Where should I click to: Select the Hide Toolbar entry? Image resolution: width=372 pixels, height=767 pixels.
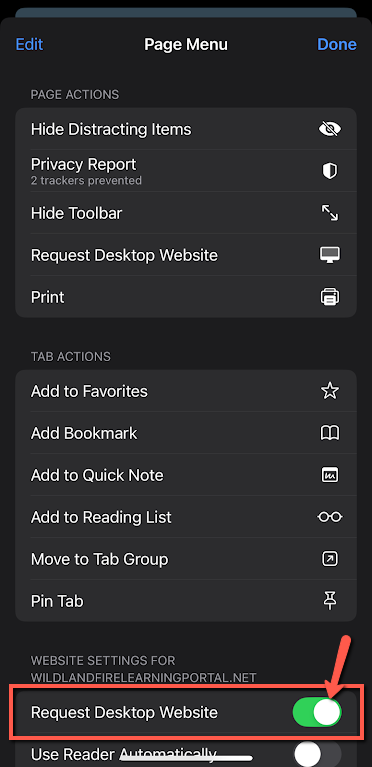(x=186, y=213)
